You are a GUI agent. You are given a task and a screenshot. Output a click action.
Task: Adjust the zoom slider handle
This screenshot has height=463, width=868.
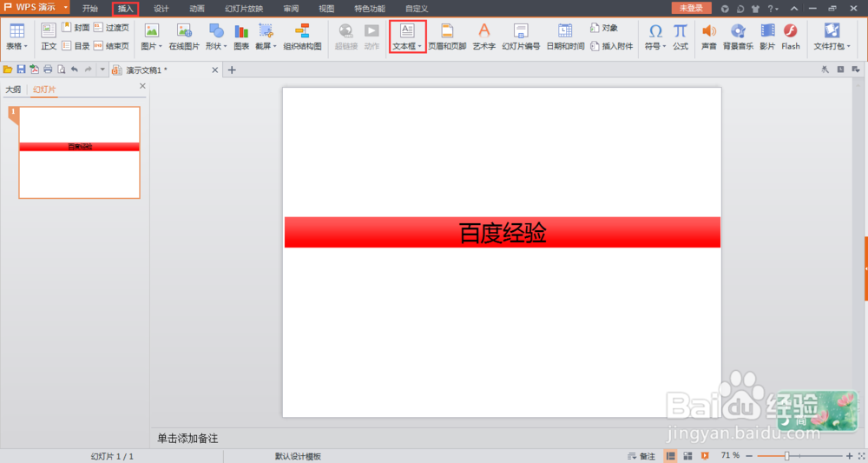pos(786,456)
